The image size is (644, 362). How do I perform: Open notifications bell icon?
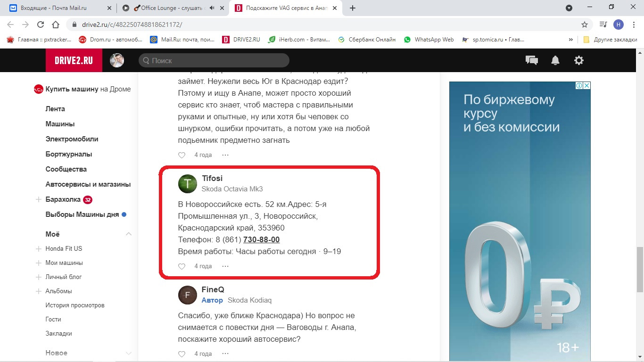[x=555, y=60]
